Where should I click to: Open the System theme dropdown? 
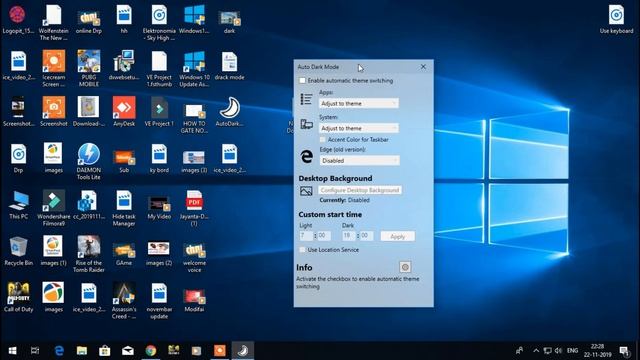coord(359,128)
